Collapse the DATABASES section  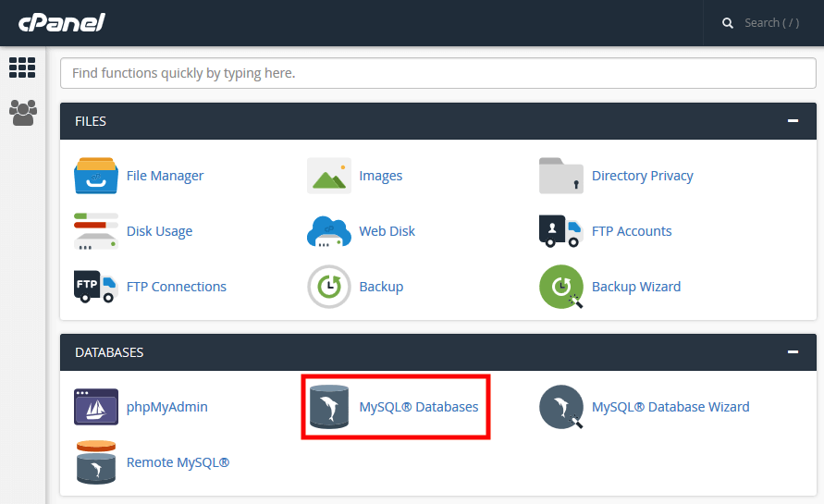pos(793,352)
